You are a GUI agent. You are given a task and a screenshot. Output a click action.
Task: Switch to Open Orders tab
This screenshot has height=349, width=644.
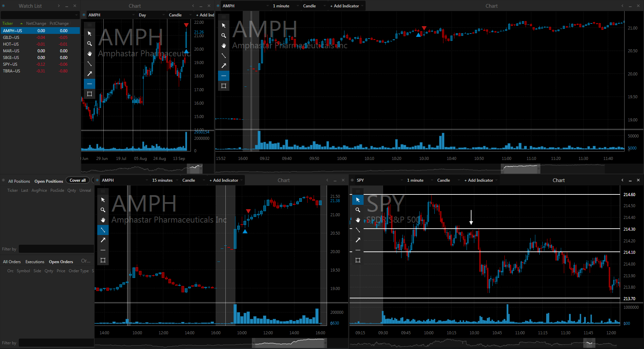(x=61, y=261)
